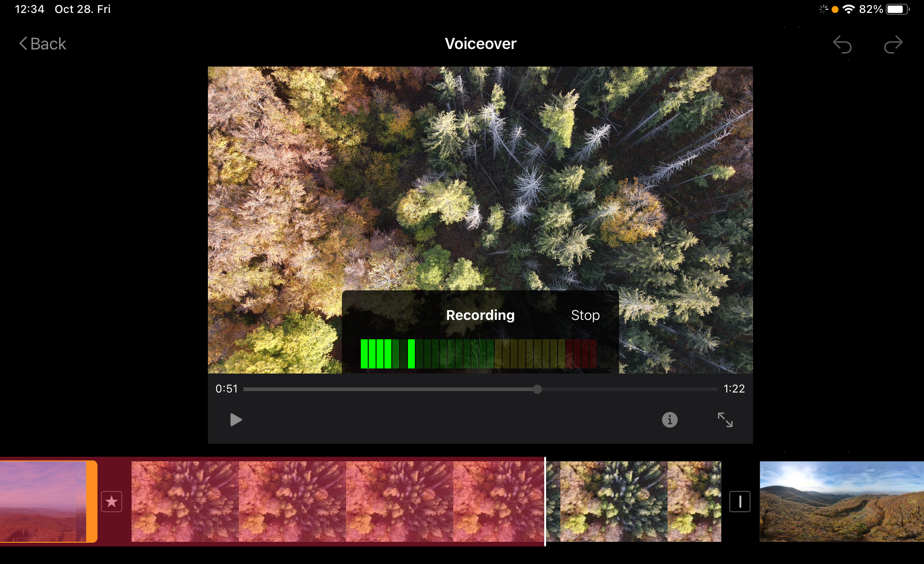
Task: Click the Recording status label
Action: click(480, 315)
